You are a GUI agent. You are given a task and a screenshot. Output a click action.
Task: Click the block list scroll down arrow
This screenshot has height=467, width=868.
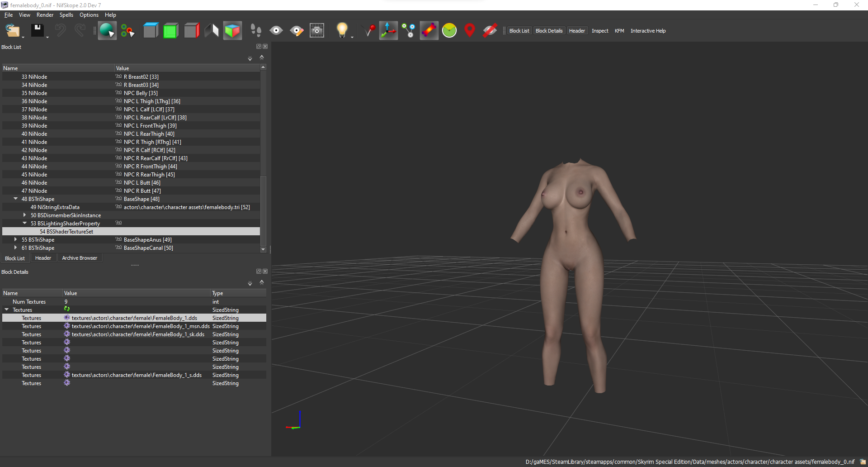(263, 249)
